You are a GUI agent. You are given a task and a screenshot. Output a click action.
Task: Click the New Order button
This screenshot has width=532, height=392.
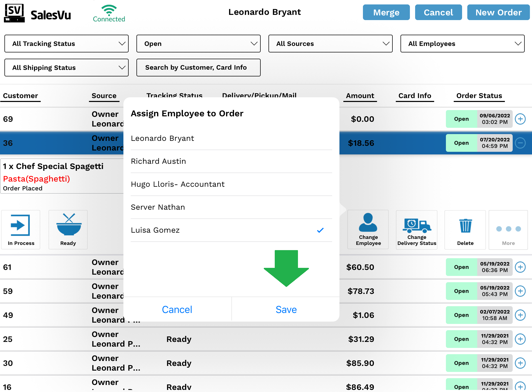coord(498,13)
